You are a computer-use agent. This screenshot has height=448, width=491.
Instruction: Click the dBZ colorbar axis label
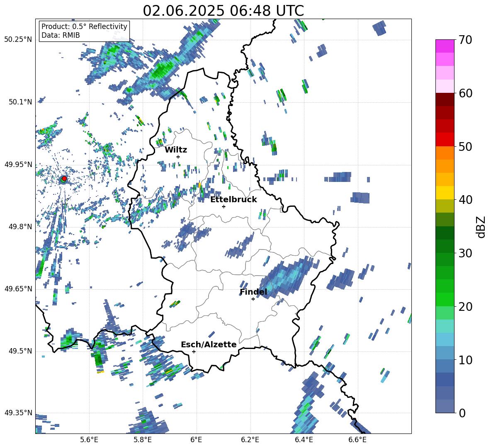tap(481, 227)
